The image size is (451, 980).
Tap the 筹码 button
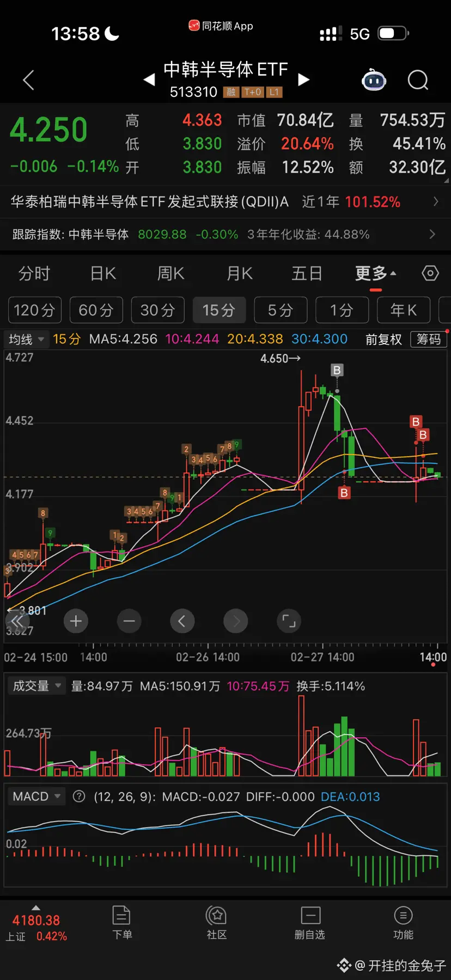(429, 339)
